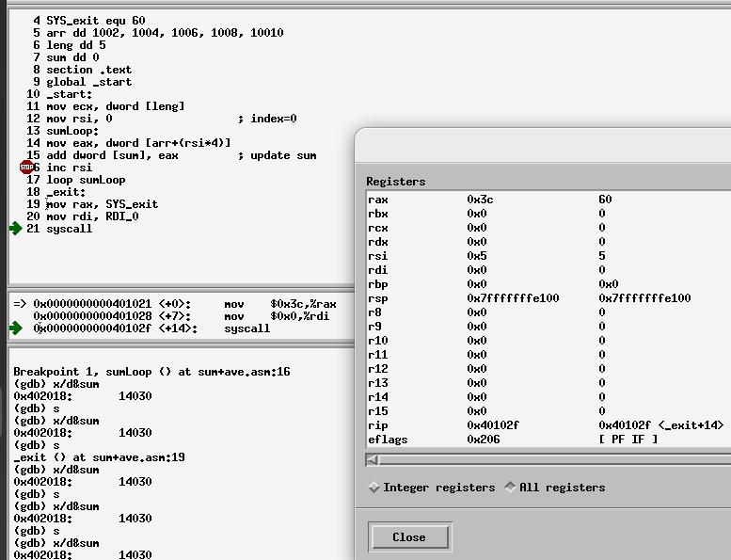Select the rsi register row with value 5

point(549,256)
